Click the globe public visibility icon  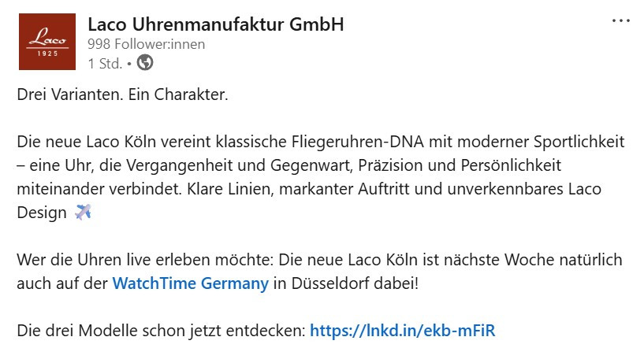pyautogui.click(x=145, y=62)
